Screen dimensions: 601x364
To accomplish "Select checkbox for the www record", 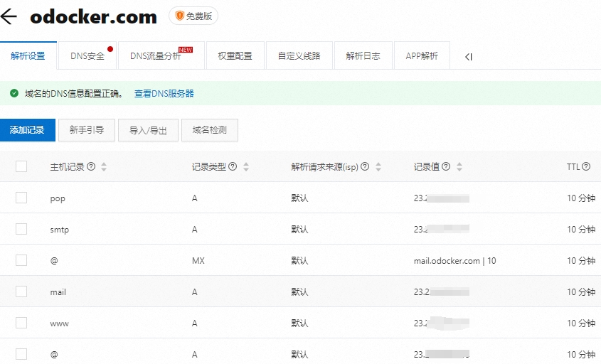I will point(21,323).
